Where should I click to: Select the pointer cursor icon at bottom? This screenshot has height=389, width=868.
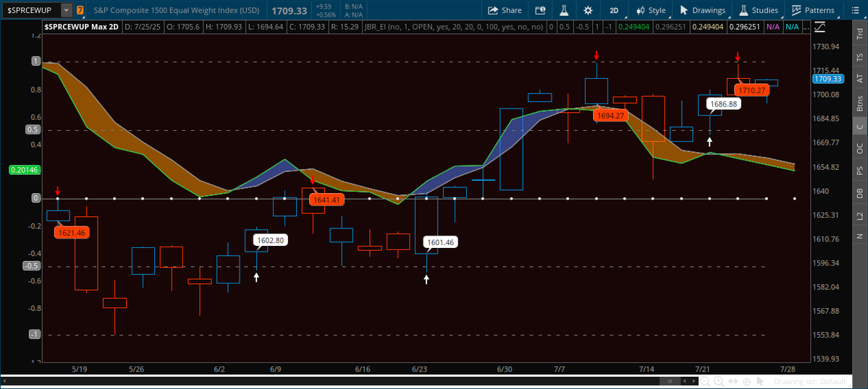pyautogui.click(x=760, y=381)
